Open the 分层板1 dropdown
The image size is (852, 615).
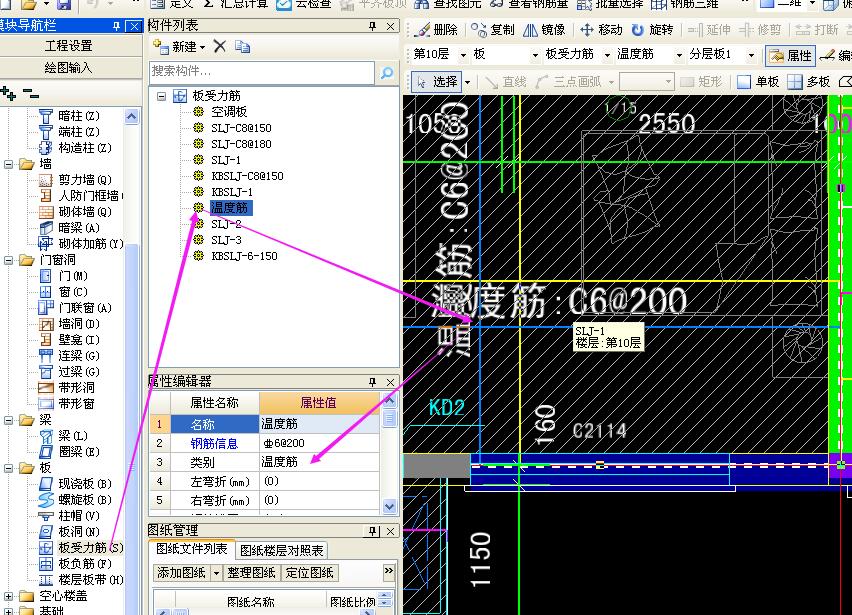[x=751, y=55]
